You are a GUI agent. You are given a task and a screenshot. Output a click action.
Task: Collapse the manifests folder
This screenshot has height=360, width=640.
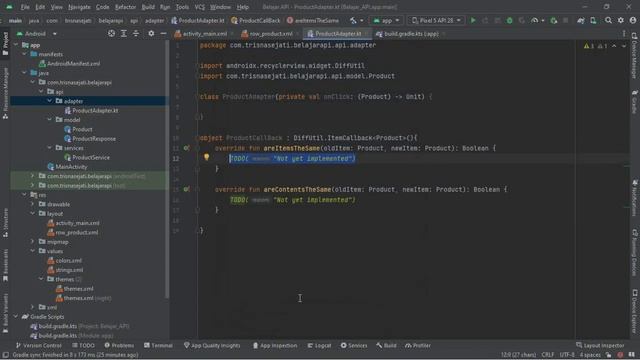click(x=24, y=54)
